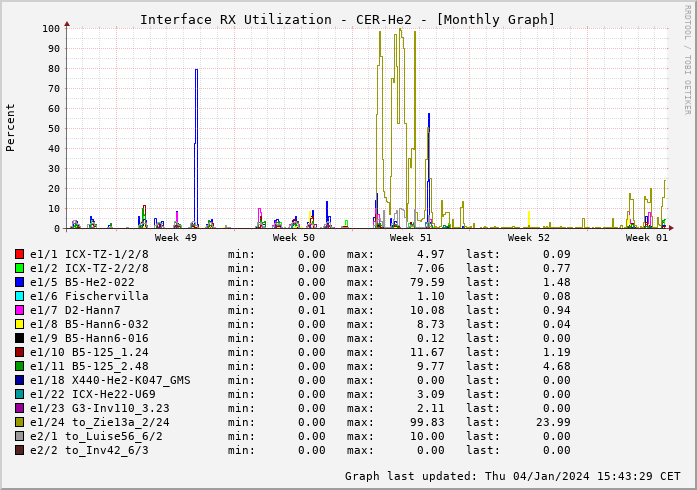The width and height of the screenshot is (697, 490).
Task: Select the black e1/9 B5-Hann6-016 legend swatch
Action: [19, 338]
